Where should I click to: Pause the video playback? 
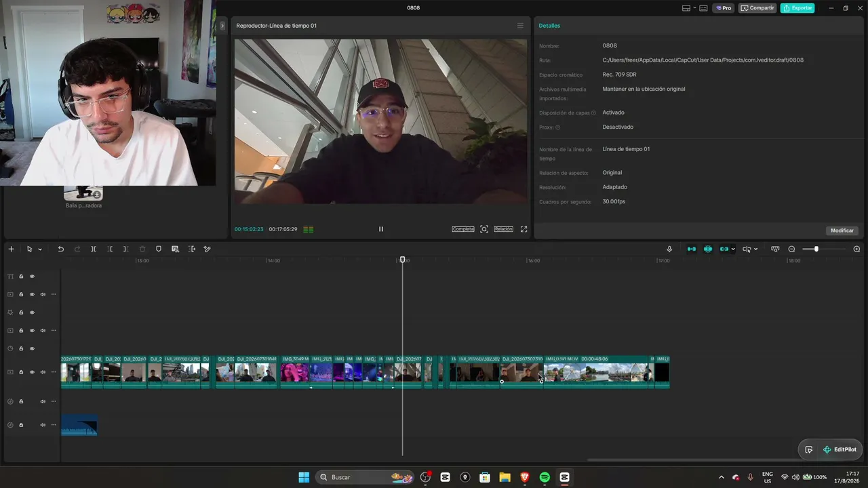click(x=380, y=229)
